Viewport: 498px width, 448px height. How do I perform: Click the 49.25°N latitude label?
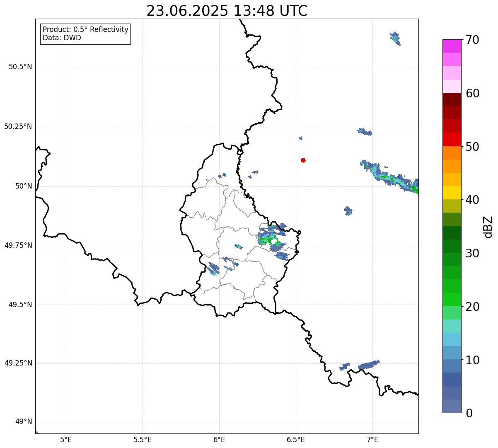click(18, 363)
